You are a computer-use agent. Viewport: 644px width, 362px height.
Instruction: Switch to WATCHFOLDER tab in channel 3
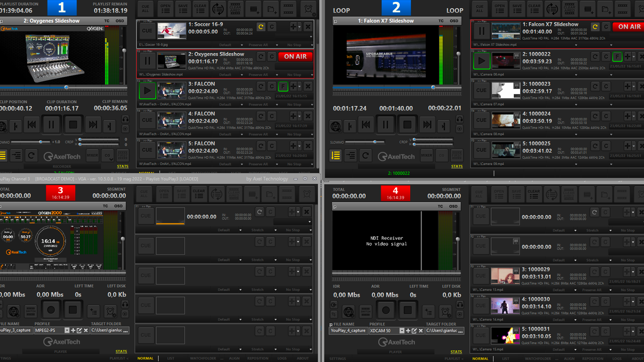click(x=203, y=358)
